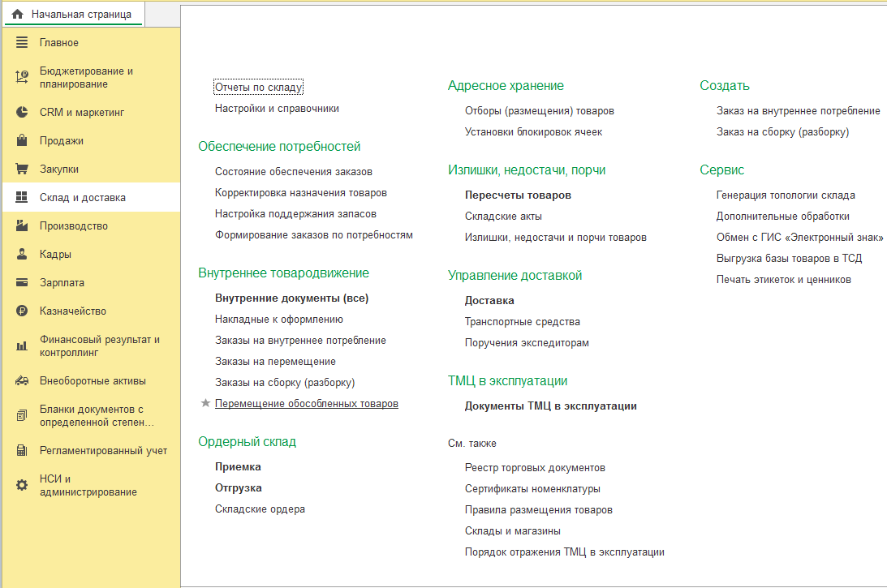Click the CRM и маркетинг pie chart icon
This screenshot has height=588, width=887.
coord(22,113)
